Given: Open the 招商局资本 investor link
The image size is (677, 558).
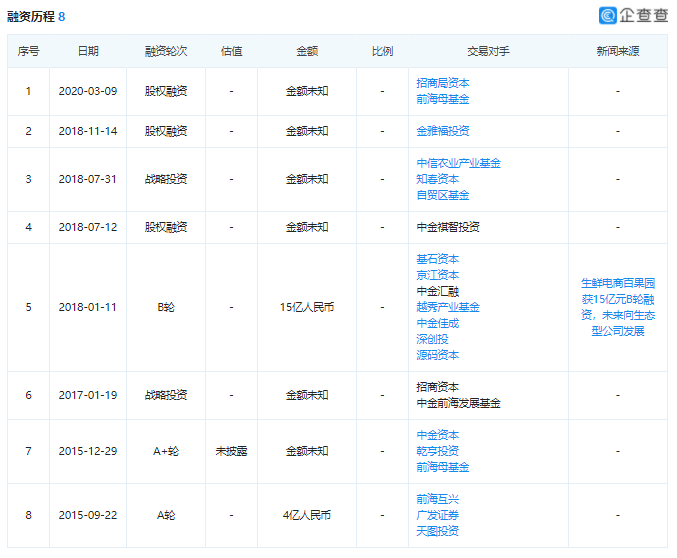Looking at the screenshot, I should pyautogui.click(x=443, y=83).
